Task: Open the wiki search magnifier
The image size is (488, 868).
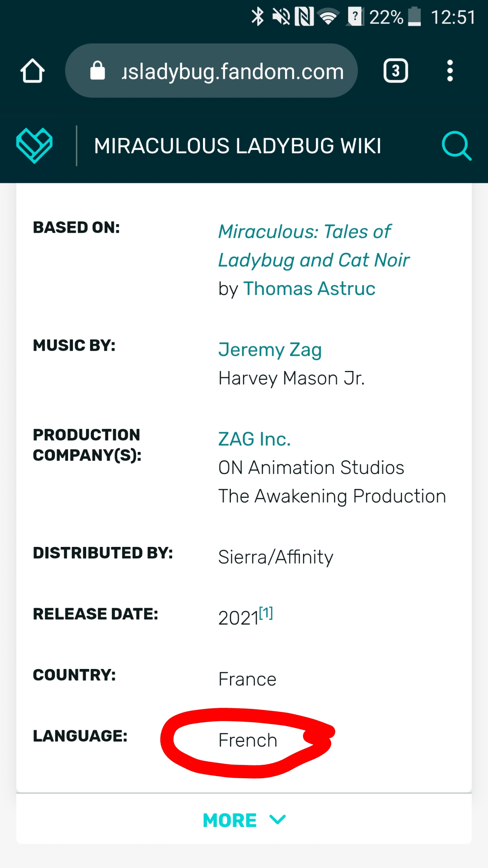Action: click(456, 146)
